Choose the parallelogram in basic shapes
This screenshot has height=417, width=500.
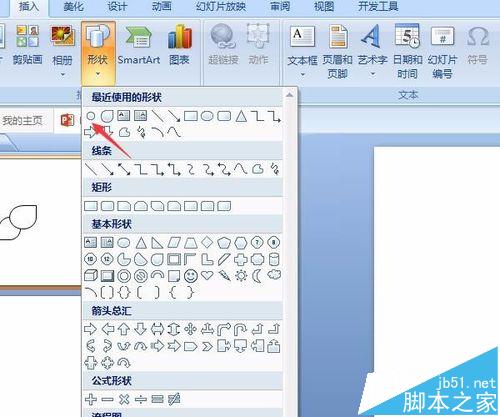174,242
